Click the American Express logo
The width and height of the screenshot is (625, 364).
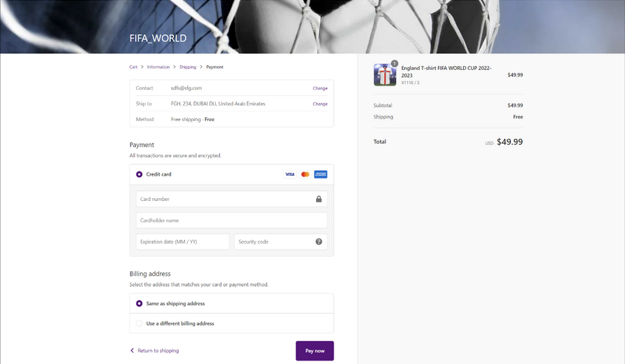point(320,174)
